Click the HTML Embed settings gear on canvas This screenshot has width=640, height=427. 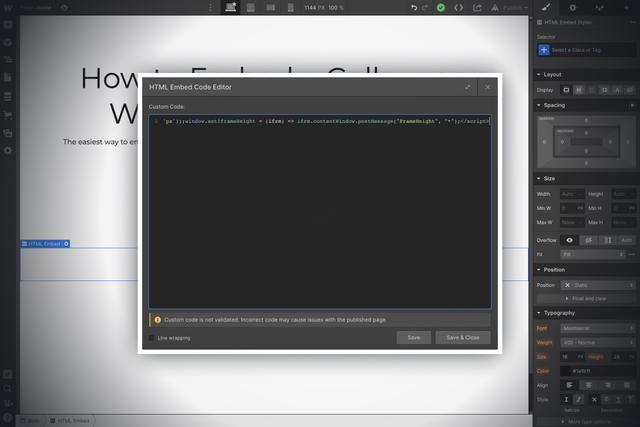point(67,244)
